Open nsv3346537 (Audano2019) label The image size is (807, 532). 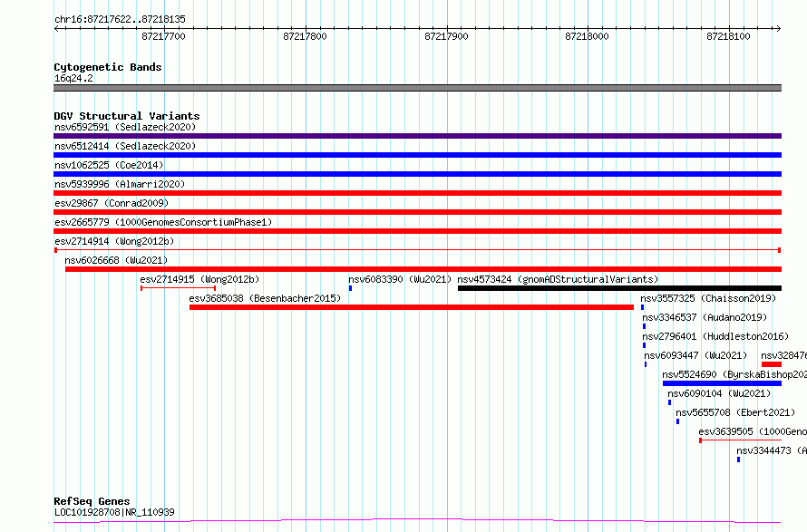[705, 317]
